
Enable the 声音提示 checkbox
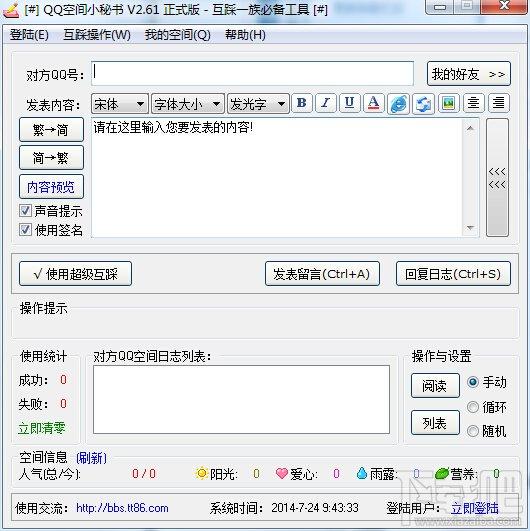pos(25,211)
